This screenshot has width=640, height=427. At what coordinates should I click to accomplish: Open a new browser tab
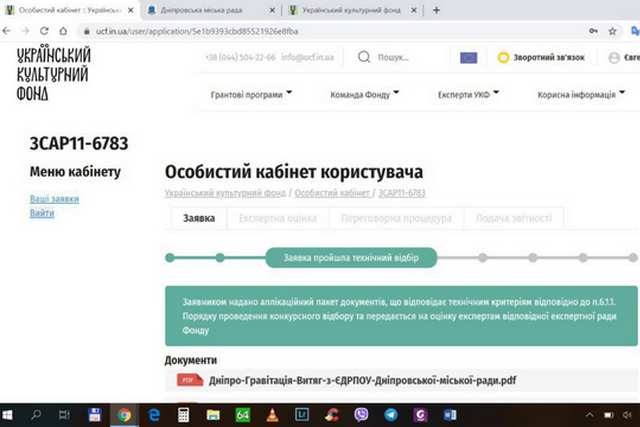(x=436, y=10)
